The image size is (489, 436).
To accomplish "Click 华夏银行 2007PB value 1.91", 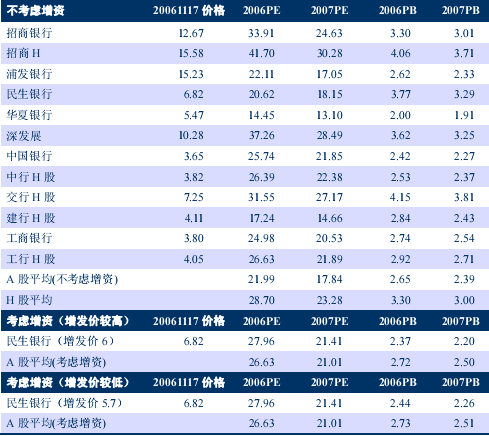I will point(464,115).
